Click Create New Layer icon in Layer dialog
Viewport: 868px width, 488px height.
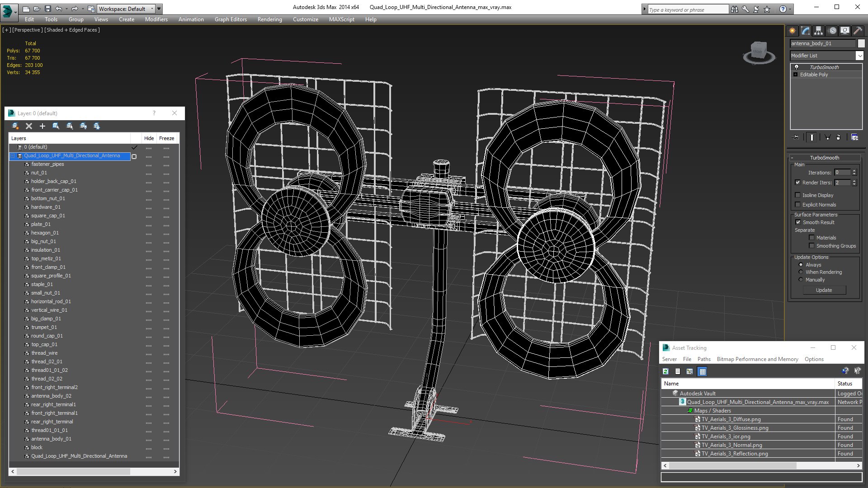click(15, 126)
